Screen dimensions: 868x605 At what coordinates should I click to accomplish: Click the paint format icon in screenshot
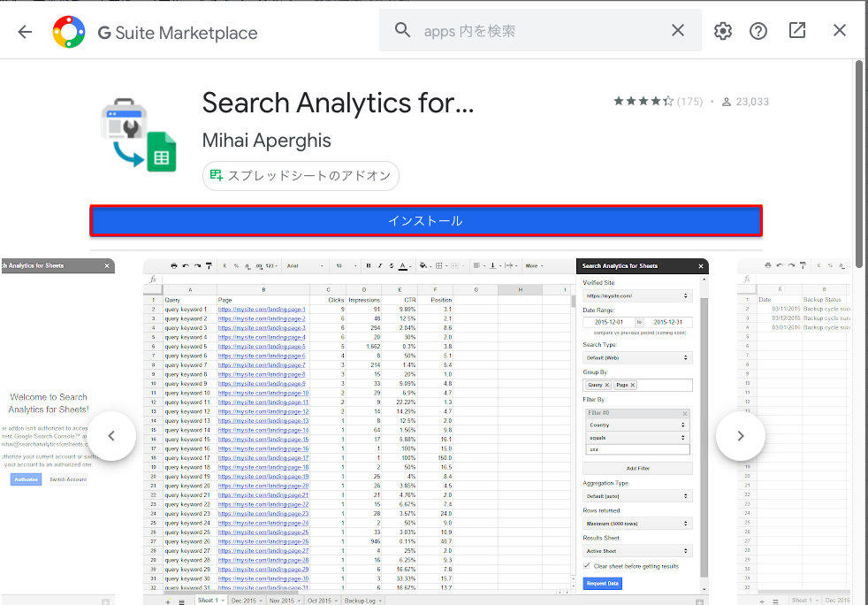[x=209, y=266]
